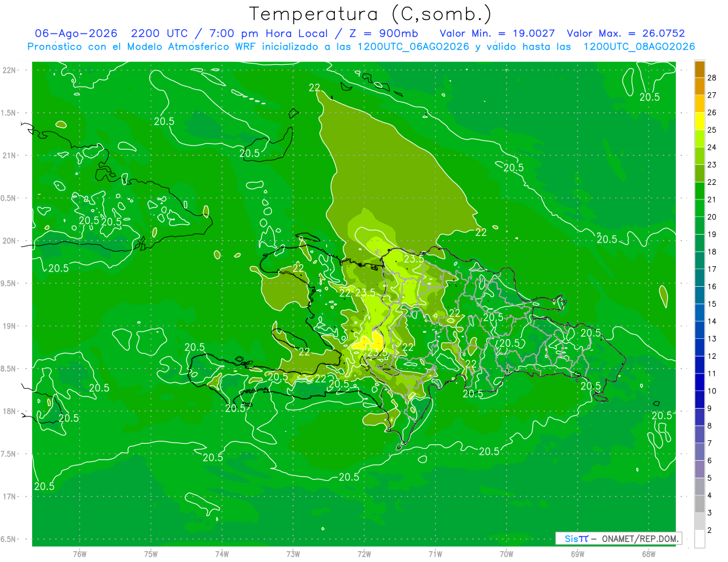Click the '69W' longitude axis label
Screen dimensions: 728x562
point(578,554)
